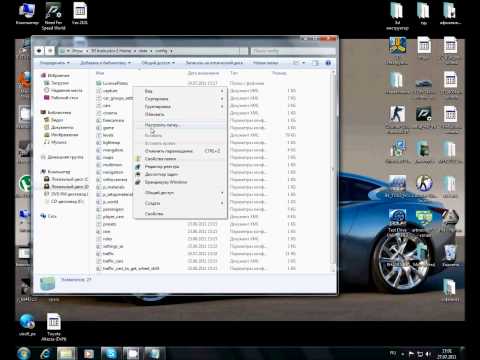The width and height of the screenshot is (480, 360).
Task: Launch uTorrent from the desktop
Action: click(x=25, y=184)
